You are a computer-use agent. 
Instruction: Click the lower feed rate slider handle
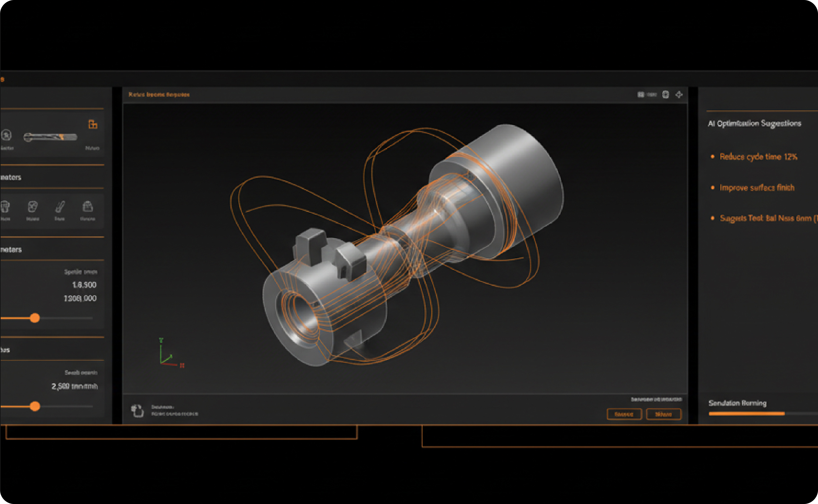[35, 406]
